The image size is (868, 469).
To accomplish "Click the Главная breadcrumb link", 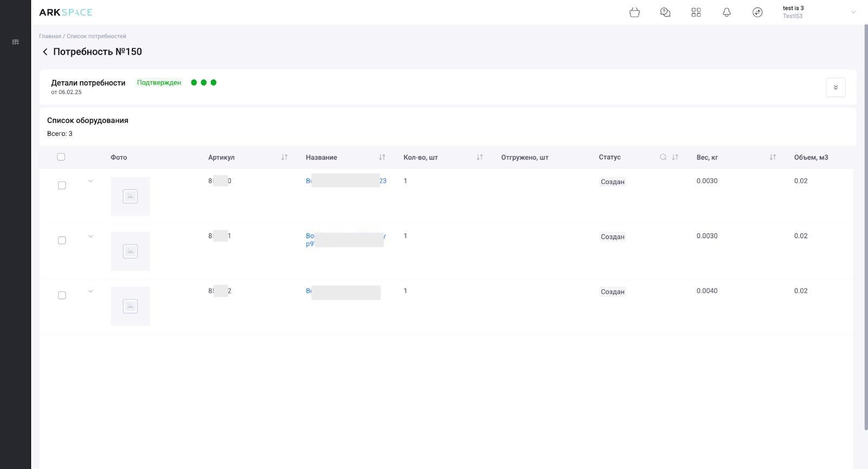I will (x=50, y=36).
